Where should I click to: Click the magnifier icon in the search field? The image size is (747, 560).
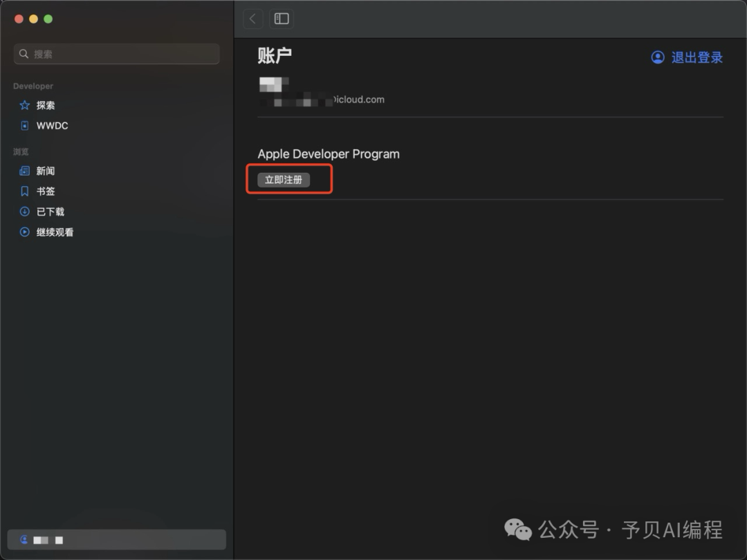tap(24, 54)
